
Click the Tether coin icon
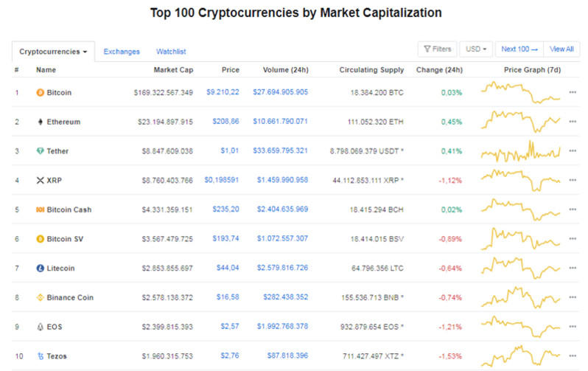click(40, 151)
